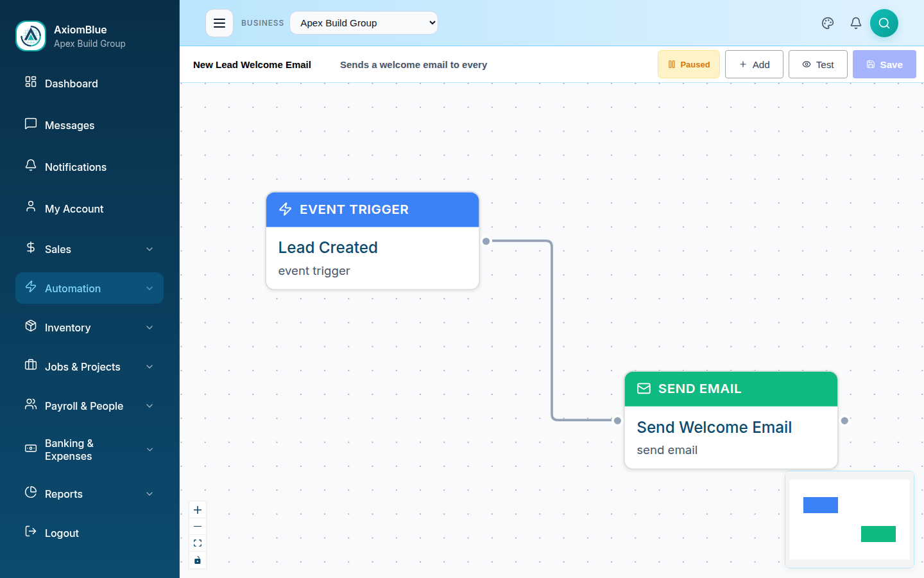
Task: Expand the Payroll & People chevron
Action: 150,406
